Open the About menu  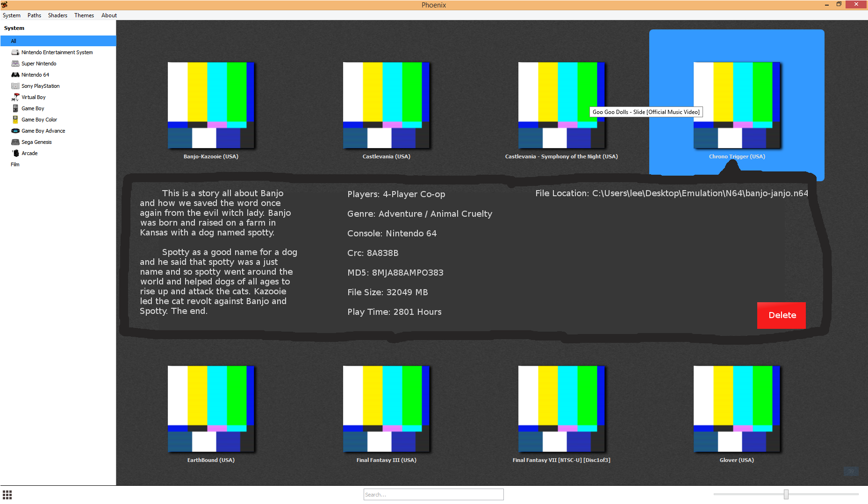(109, 15)
